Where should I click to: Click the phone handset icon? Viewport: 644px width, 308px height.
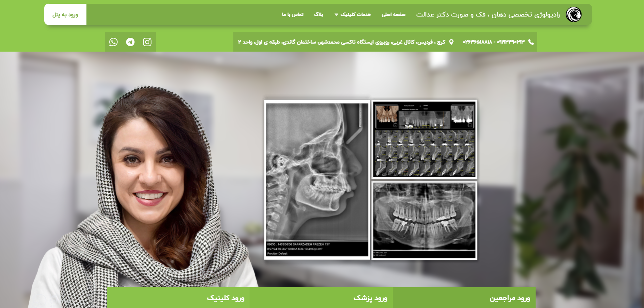(x=531, y=42)
